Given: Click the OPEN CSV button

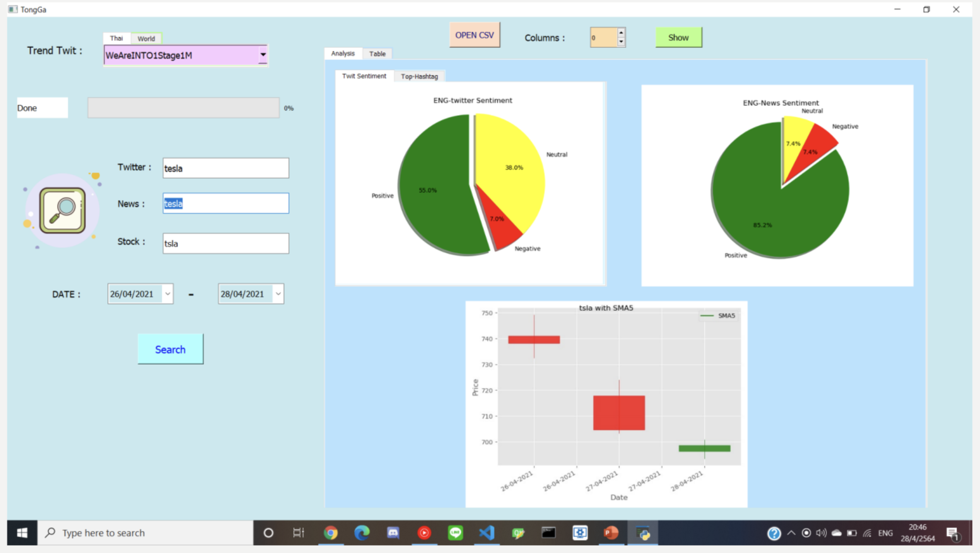Looking at the screenshot, I should pyautogui.click(x=474, y=34).
